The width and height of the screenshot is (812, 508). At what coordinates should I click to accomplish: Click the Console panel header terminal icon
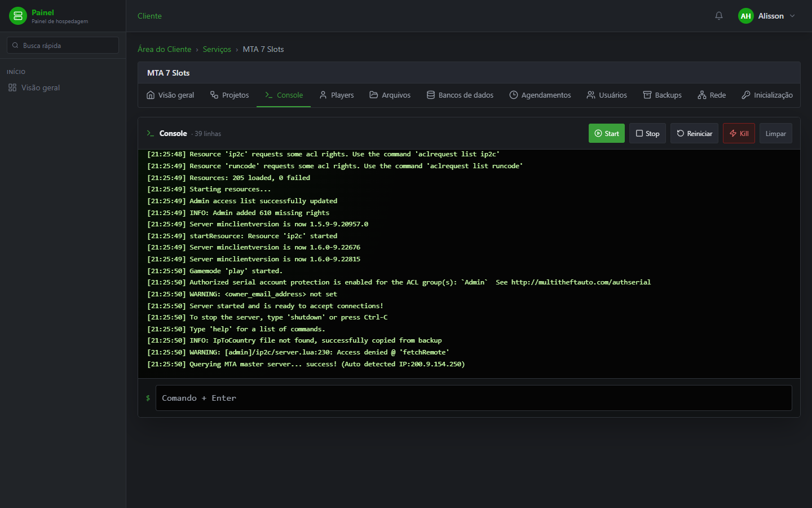(151, 133)
